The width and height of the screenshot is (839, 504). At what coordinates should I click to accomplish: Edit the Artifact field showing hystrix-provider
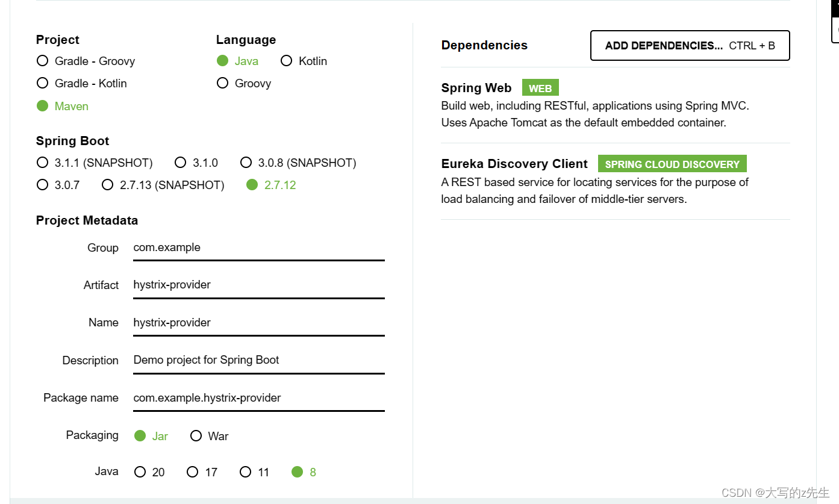(x=258, y=285)
